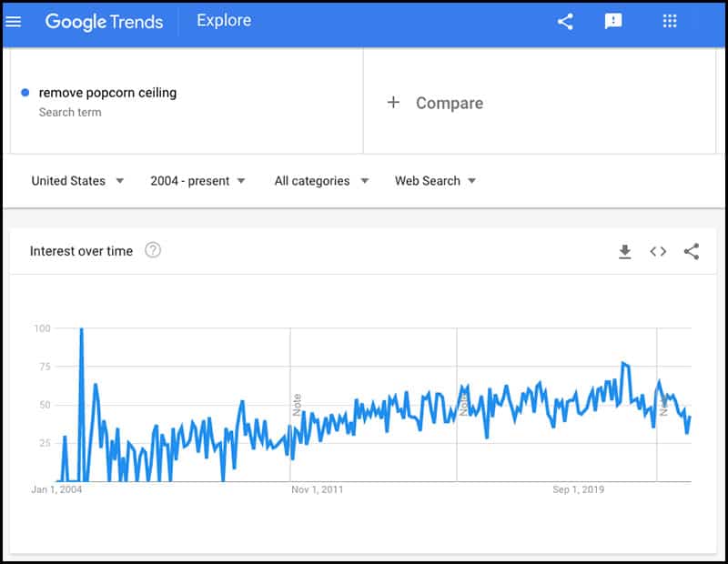Edit the remove popcorn ceiling search term
Image resolution: width=728 pixels, height=564 pixels.
point(107,93)
